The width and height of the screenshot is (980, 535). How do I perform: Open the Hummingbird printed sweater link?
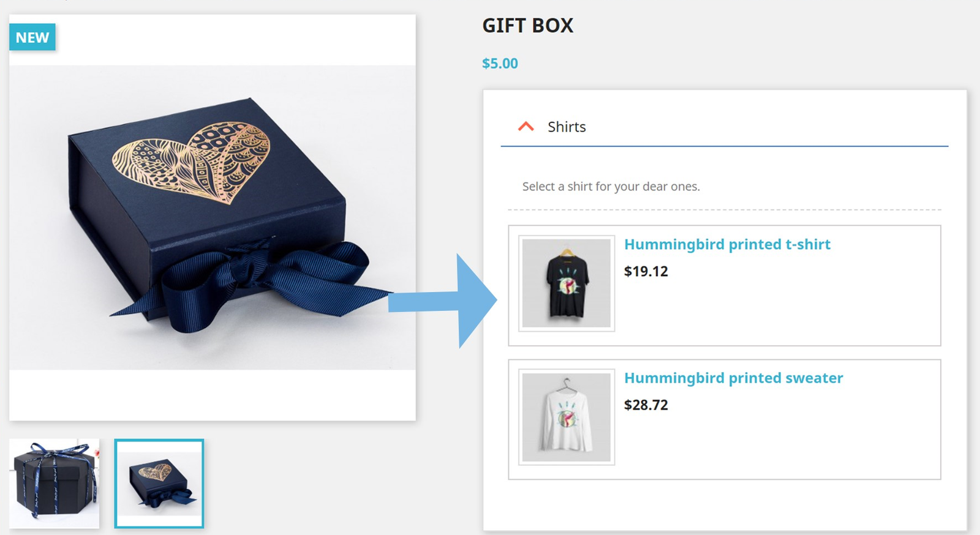pos(733,378)
